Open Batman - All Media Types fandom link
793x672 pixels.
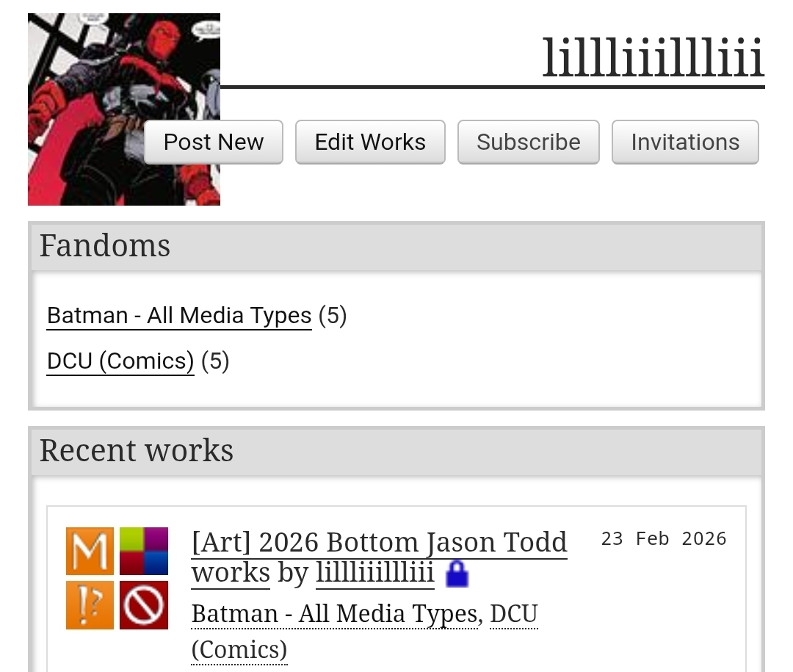coord(179,315)
